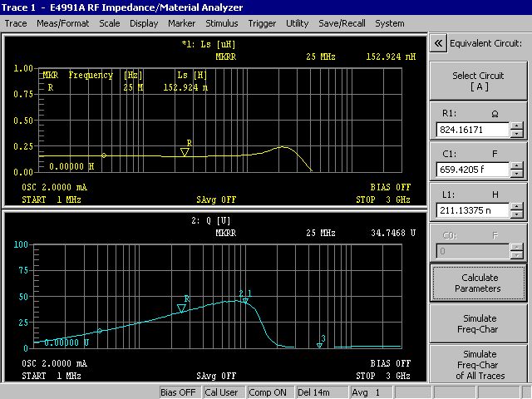Viewport: 532px width, 399px height.
Task: Select the R marker on Q trace
Action: tap(181, 308)
